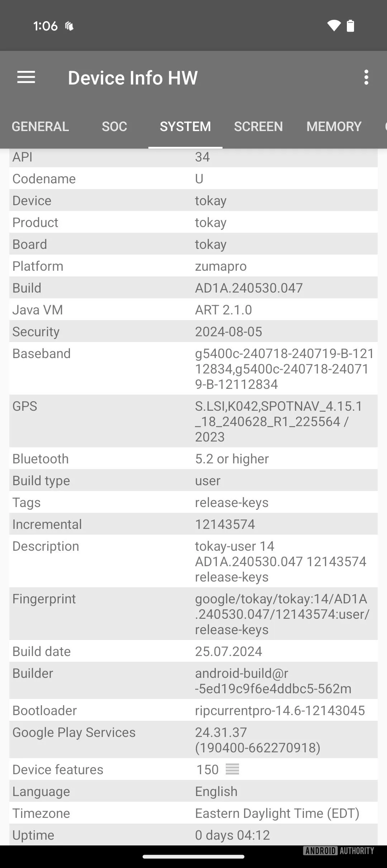
Task: Select the Google Play Services version row
Action: click(x=193, y=740)
